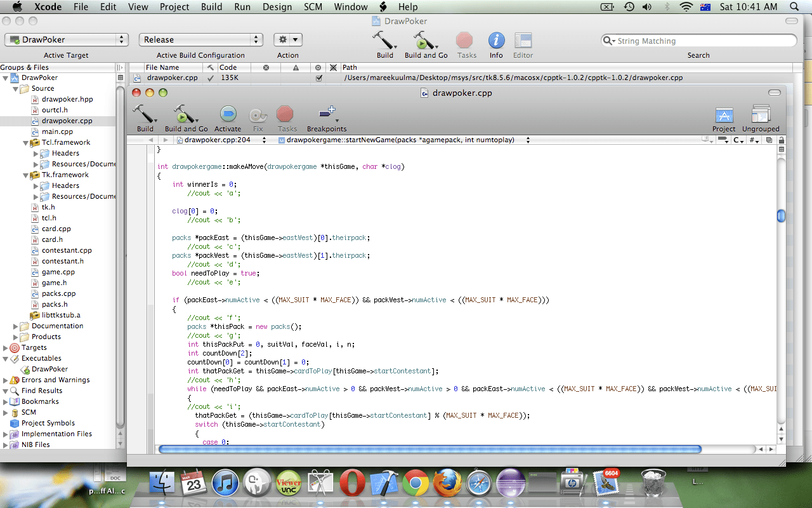Click the Activate button
The height and width of the screenshot is (508, 812).
click(x=228, y=114)
